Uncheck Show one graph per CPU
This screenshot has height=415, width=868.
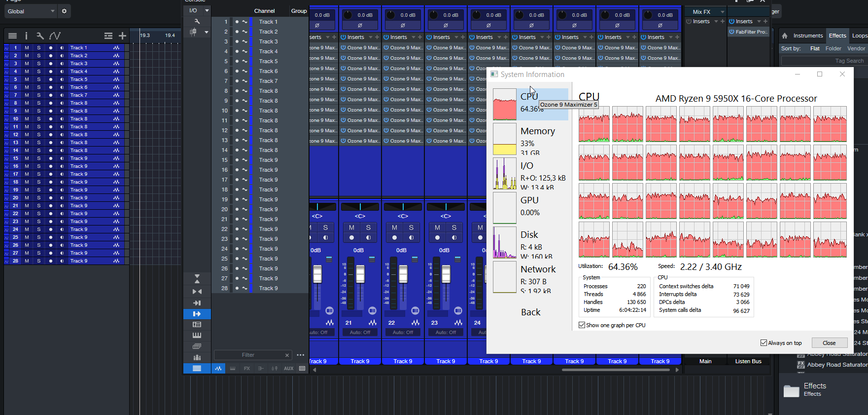tap(582, 325)
